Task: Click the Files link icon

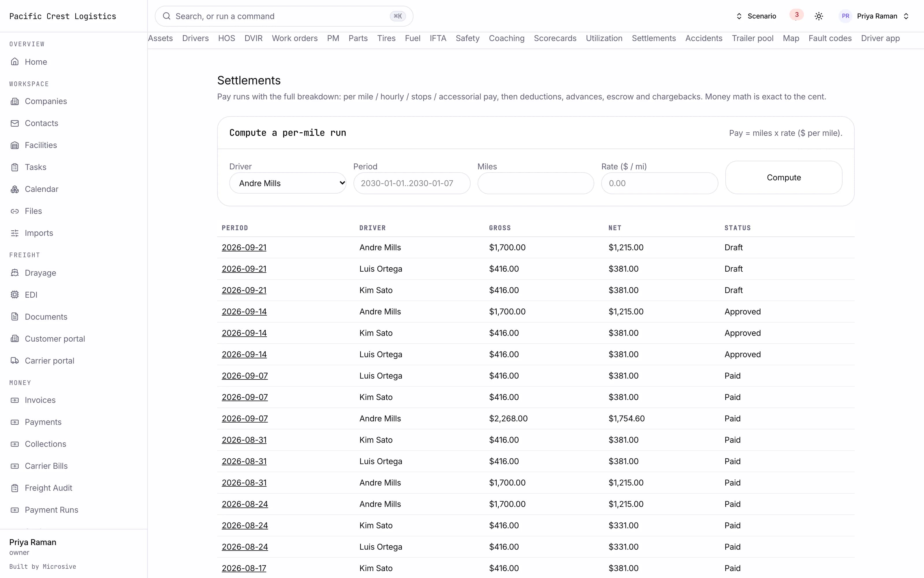Action: 14,211
